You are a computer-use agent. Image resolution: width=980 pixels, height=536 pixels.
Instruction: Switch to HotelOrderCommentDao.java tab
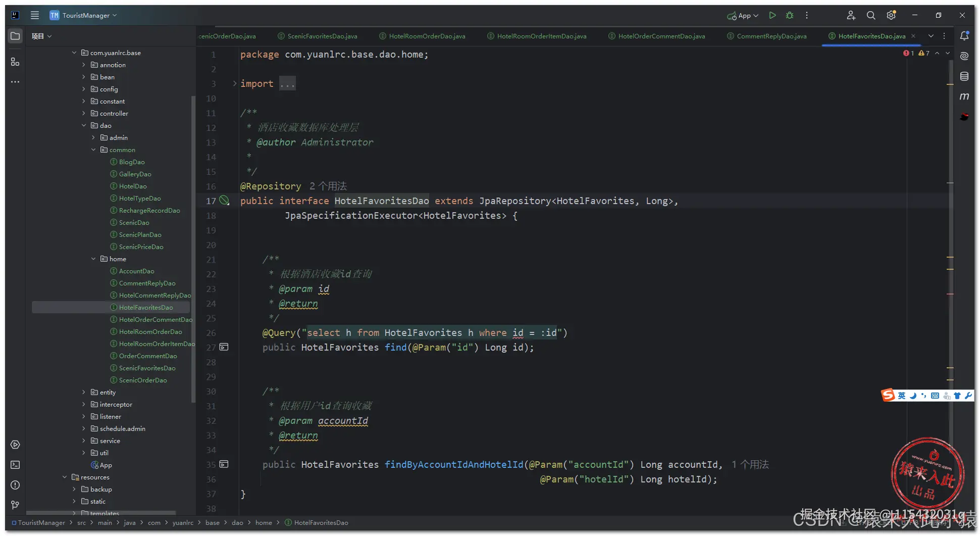tap(656, 36)
